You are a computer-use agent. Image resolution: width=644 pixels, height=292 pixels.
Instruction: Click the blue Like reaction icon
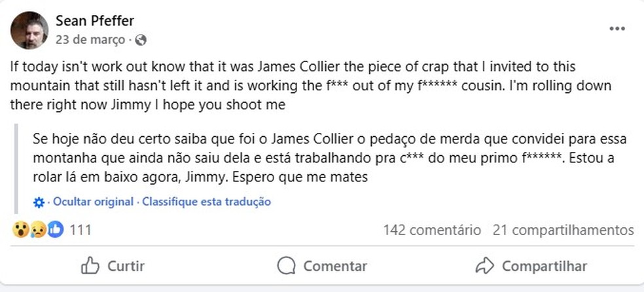pos(56,230)
